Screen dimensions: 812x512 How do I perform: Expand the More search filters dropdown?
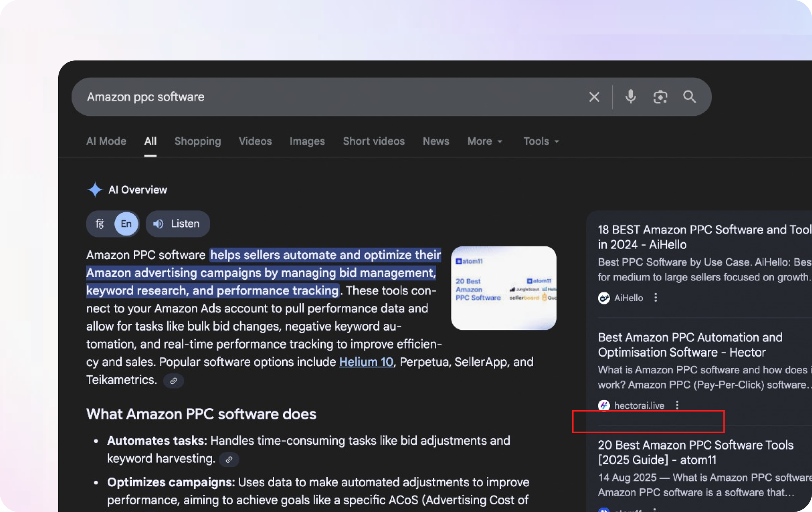[x=485, y=141]
